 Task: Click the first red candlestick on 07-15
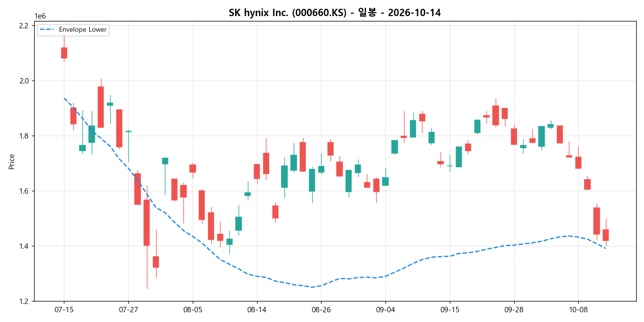(x=64, y=53)
